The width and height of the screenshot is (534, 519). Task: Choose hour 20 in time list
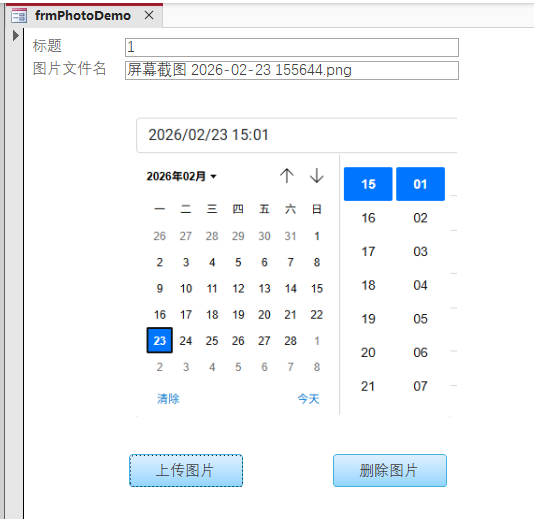368,352
